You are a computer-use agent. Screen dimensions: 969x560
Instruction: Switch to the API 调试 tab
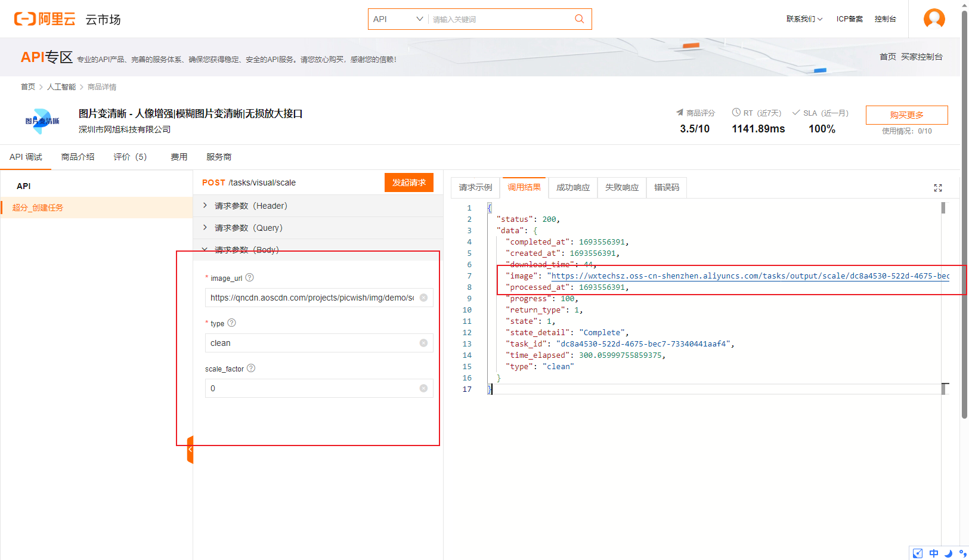point(26,157)
